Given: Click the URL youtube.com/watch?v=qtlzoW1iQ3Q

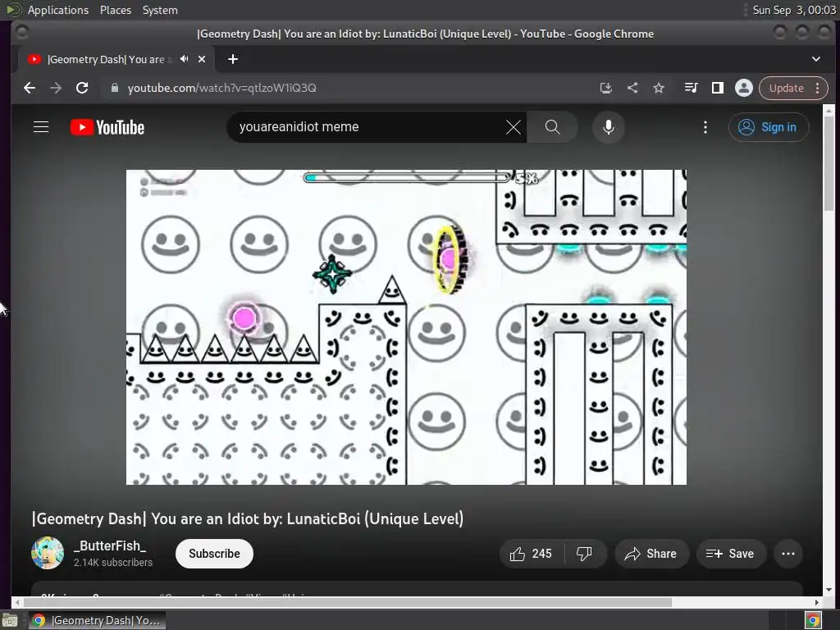Looking at the screenshot, I should 221,88.
